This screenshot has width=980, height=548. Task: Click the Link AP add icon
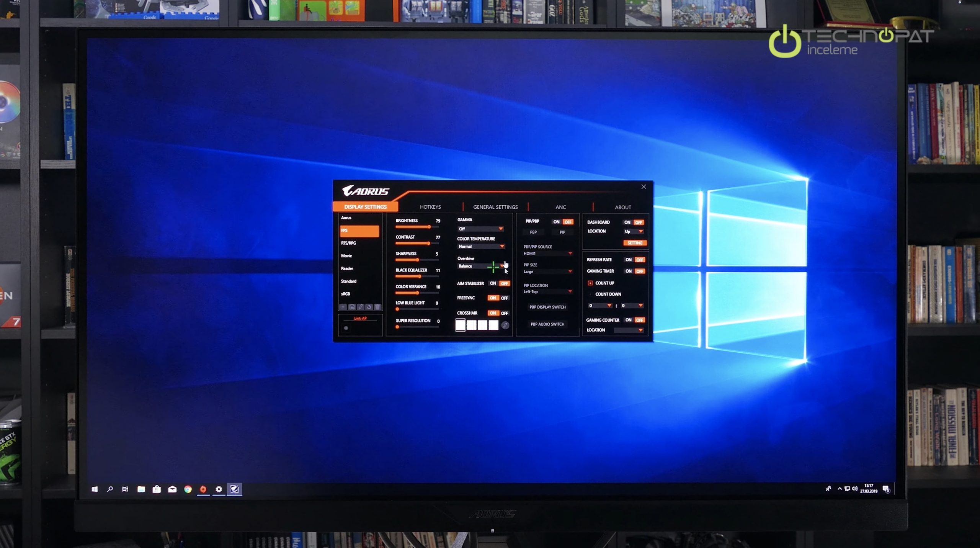[x=346, y=328]
